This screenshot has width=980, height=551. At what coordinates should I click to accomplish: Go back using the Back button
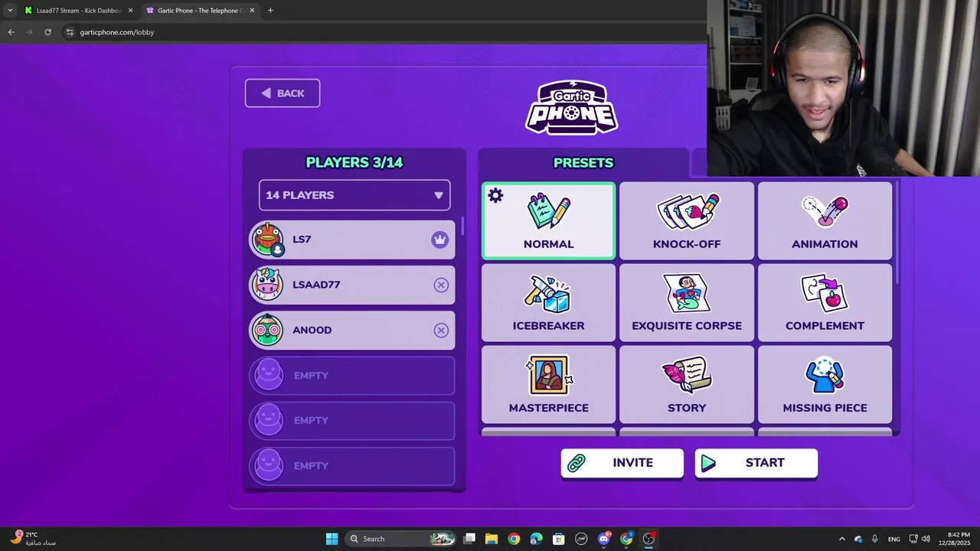pos(283,93)
